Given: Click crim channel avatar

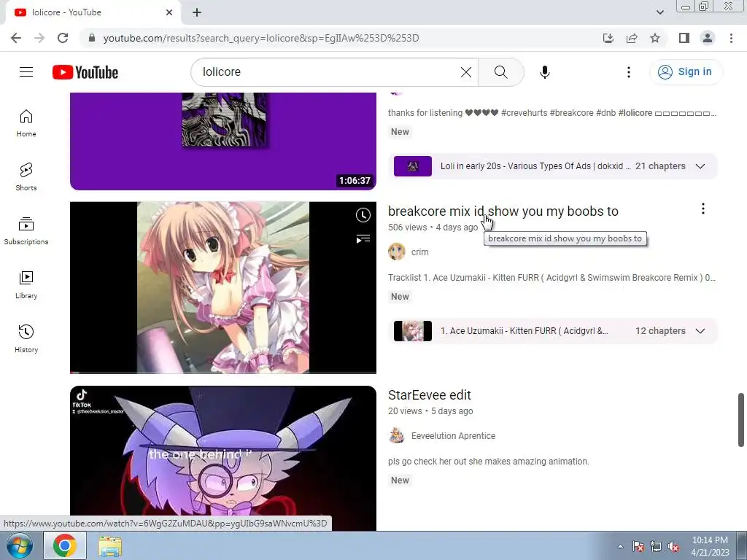Looking at the screenshot, I should [396, 252].
